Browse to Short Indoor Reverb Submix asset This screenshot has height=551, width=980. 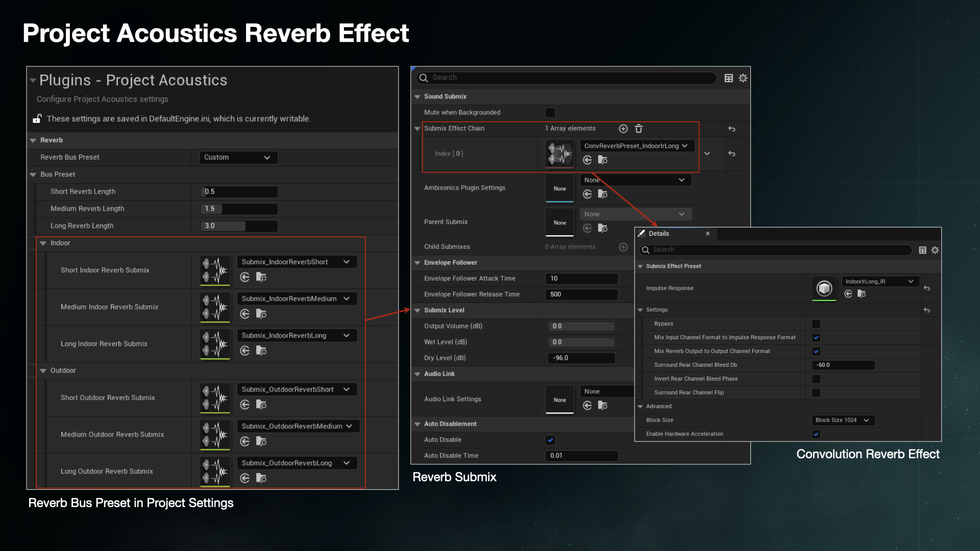pyautogui.click(x=261, y=277)
